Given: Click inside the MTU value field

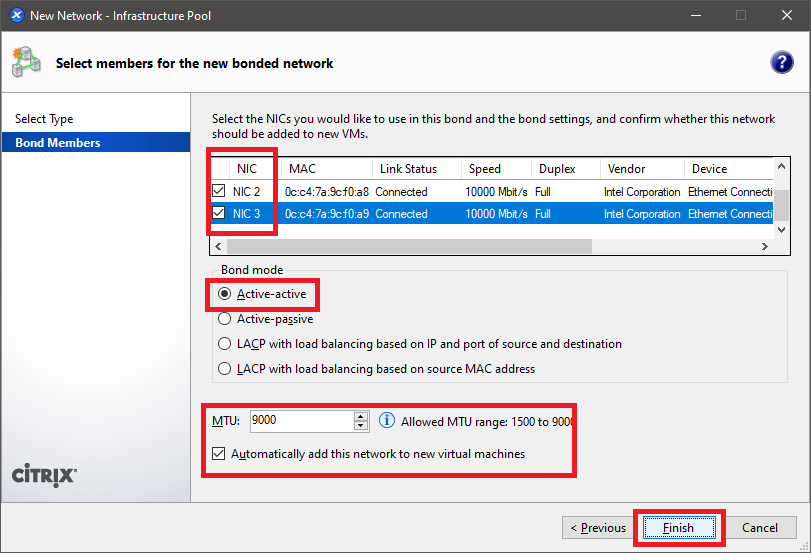Looking at the screenshot, I should [x=300, y=421].
